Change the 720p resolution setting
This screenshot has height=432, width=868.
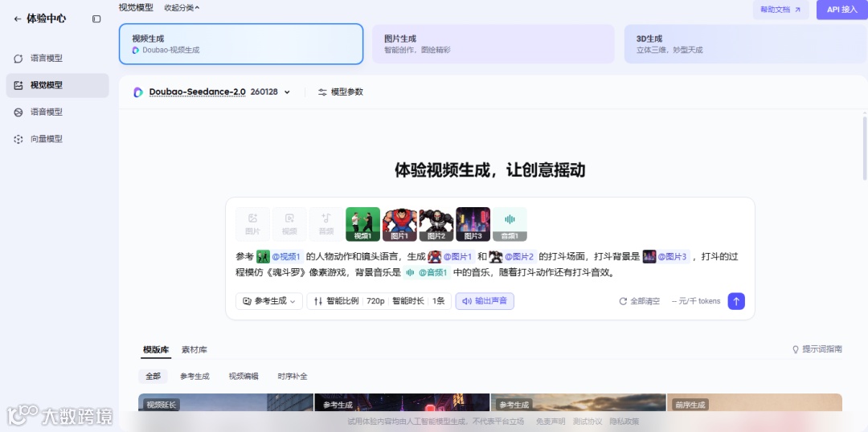(x=375, y=301)
